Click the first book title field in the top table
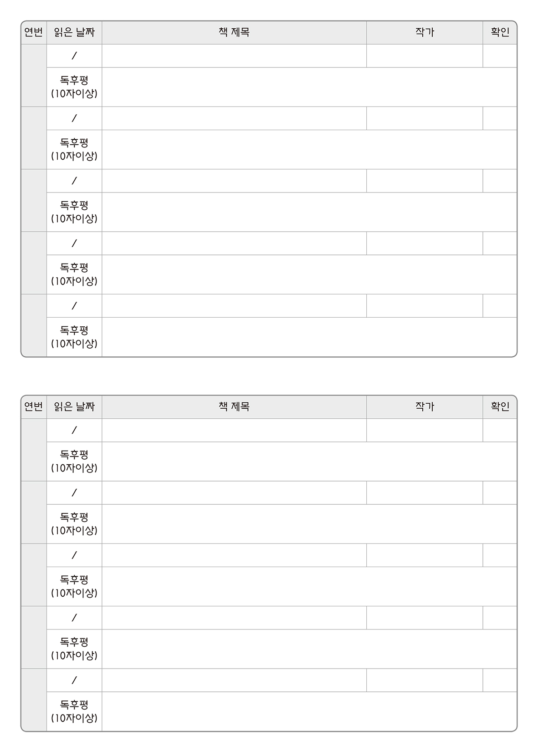538x756 pixels. [234, 56]
